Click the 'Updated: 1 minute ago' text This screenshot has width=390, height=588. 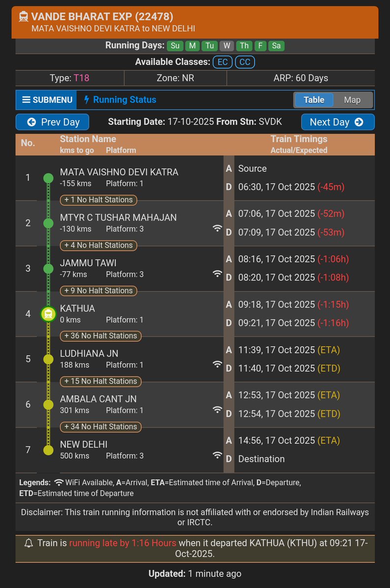[195, 573]
